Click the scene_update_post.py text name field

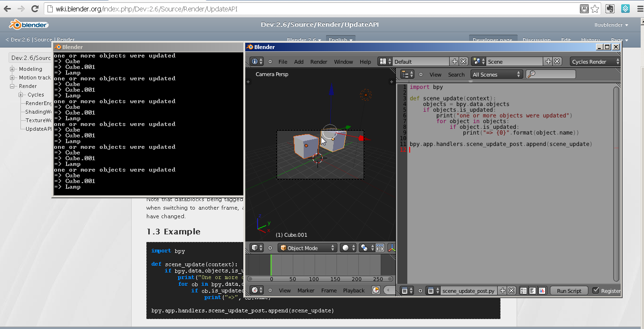point(469,290)
